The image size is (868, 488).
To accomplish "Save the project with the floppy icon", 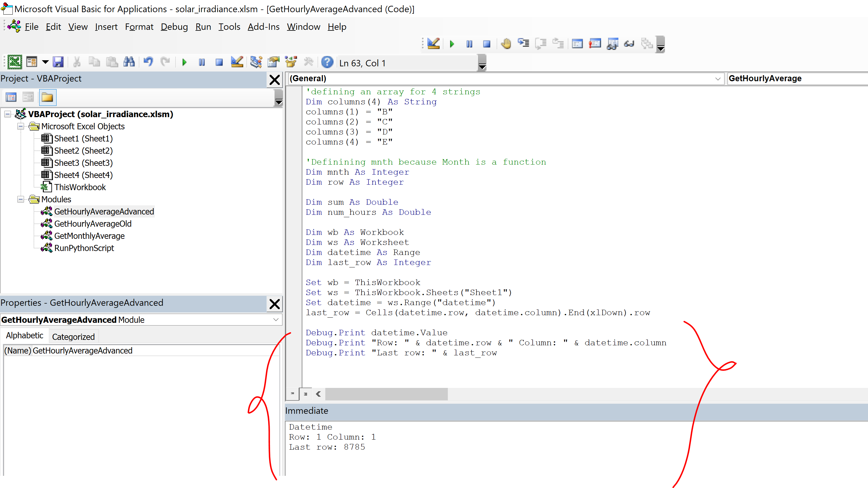I will coord(58,62).
